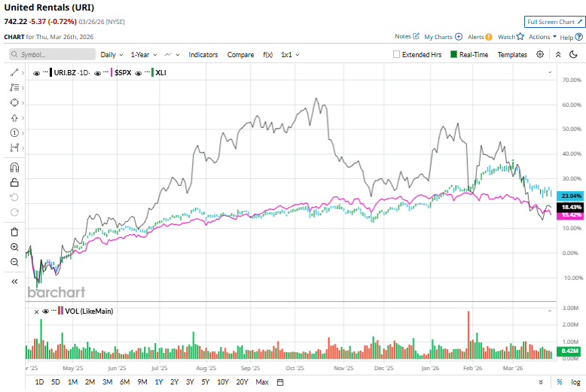The height and width of the screenshot is (392, 586).
Task: Select the arrow marker tool
Action: coord(14,118)
